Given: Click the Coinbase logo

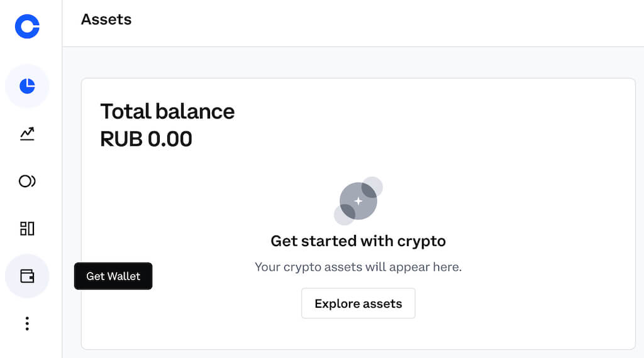Looking at the screenshot, I should coord(27,27).
